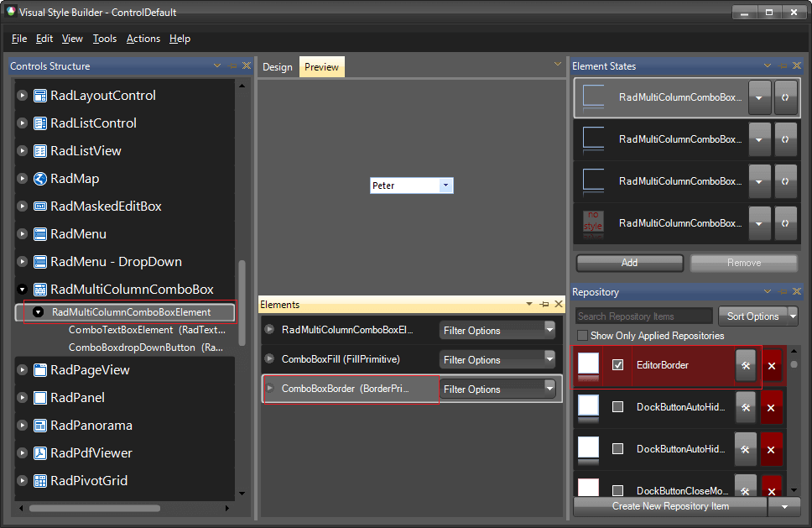Select ComboTextBoxElement in the tree
This screenshot has width=812, height=528.
point(147,330)
